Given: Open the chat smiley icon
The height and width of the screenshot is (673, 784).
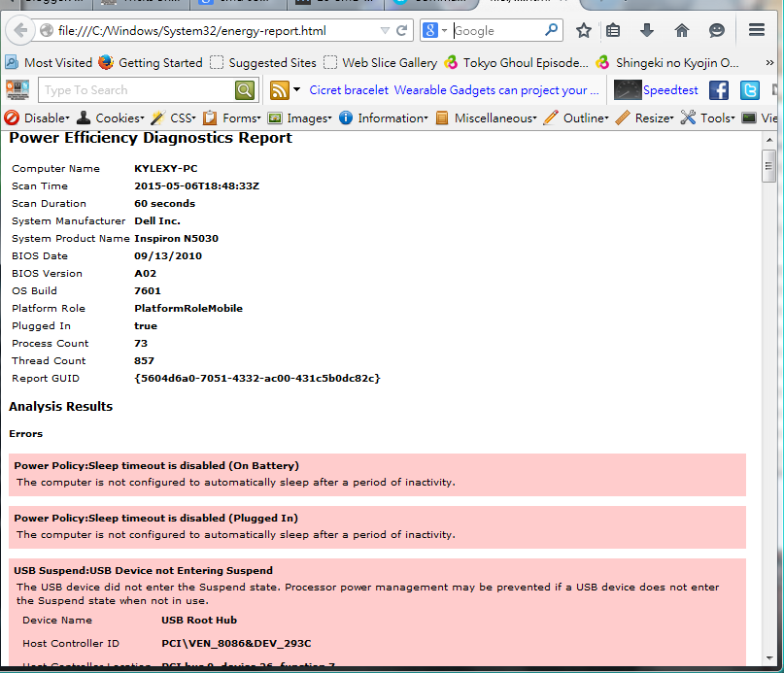Looking at the screenshot, I should coord(717,31).
